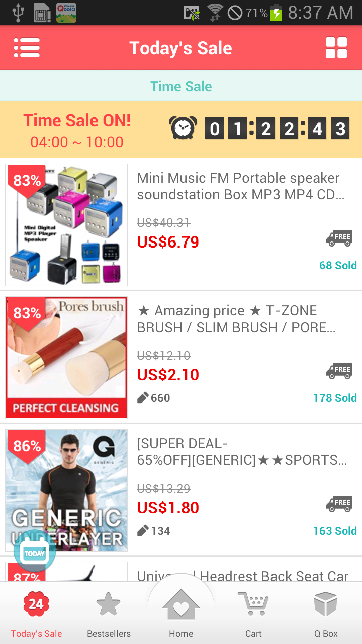Screen dimensions: 362x644
Task: Tap free shipping truck on speaker item
Action: pyautogui.click(x=339, y=238)
